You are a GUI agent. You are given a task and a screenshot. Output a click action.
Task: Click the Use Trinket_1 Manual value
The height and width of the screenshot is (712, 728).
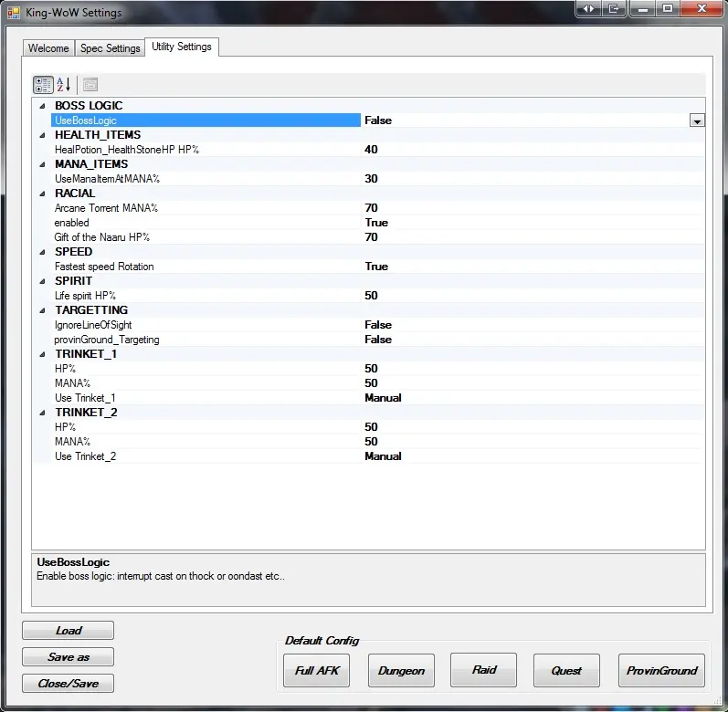(383, 398)
